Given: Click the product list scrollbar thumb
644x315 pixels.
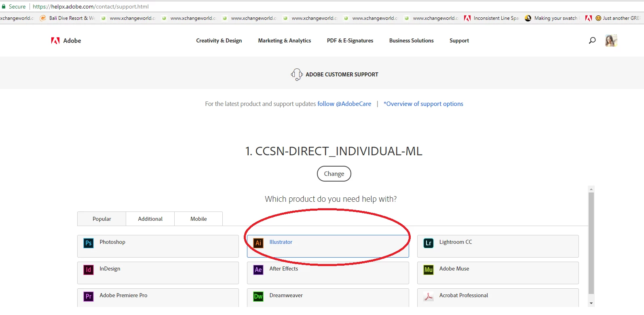Looking at the screenshot, I should (591, 243).
